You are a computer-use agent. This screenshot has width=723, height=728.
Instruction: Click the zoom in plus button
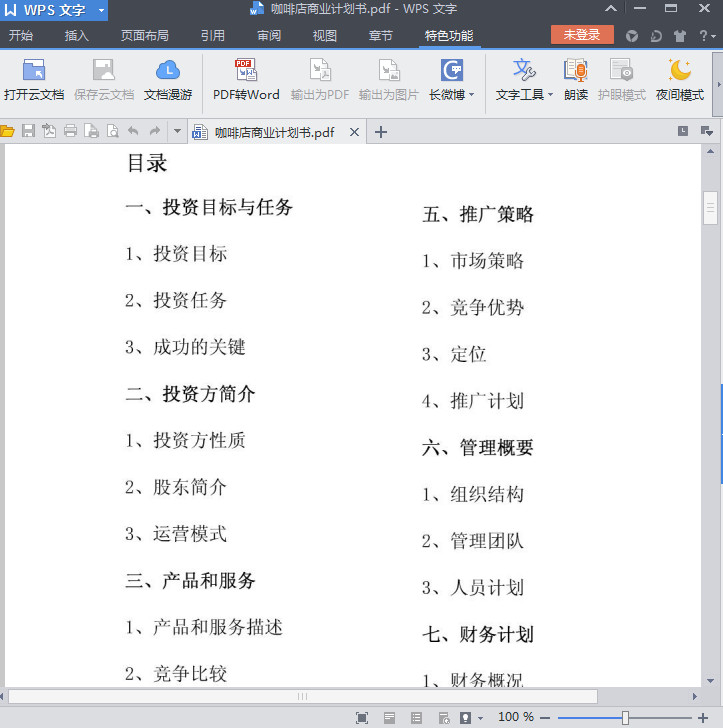click(x=703, y=718)
